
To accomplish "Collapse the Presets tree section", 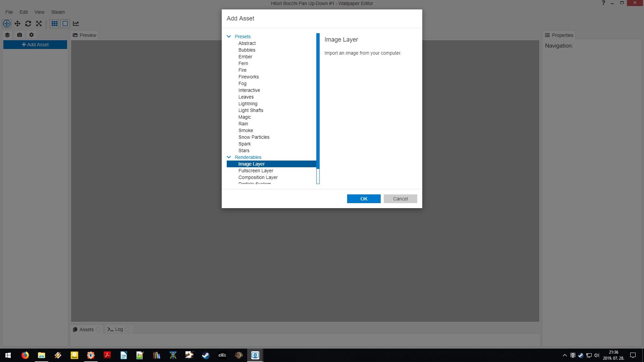I will click(x=229, y=37).
